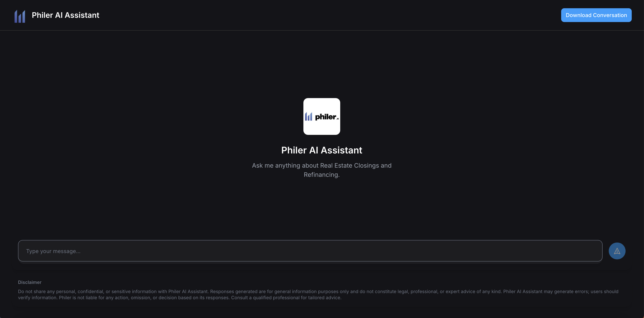The width and height of the screenshot is (644, 318).
Task: Click the word 'Refinancing.' in the subtitle
Action: pos(321,175)
